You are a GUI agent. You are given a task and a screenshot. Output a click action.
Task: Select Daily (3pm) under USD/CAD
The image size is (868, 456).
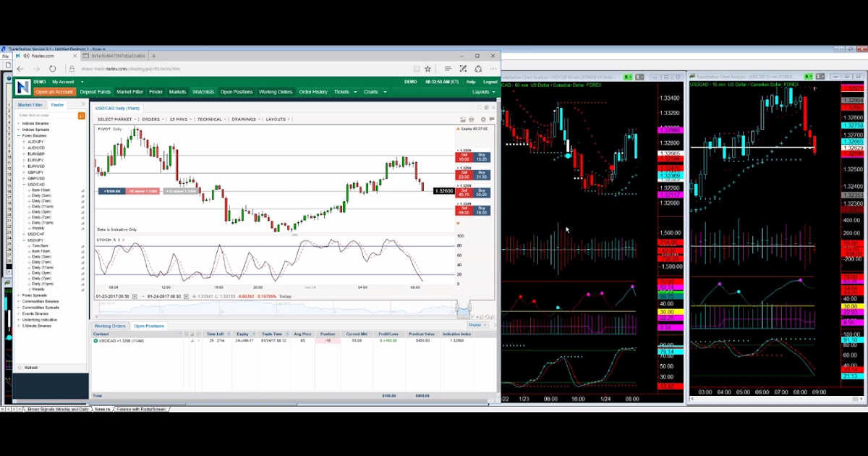coord(41,212)
